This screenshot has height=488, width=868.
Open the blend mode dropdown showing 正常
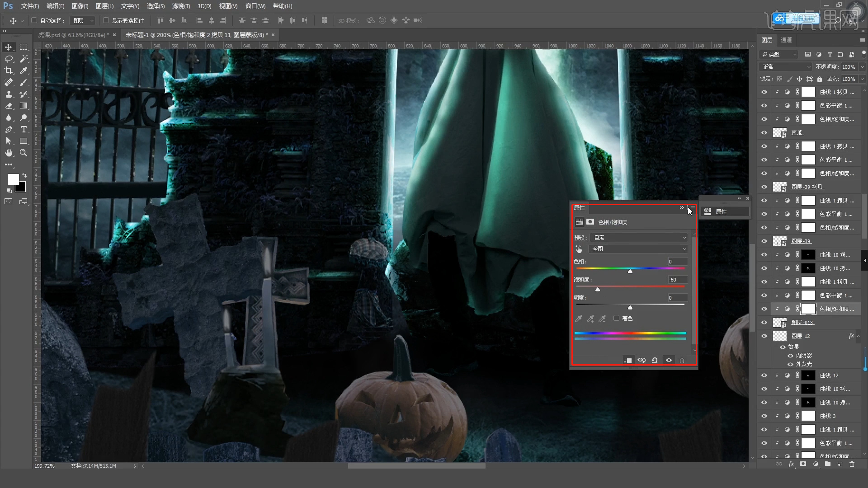[786, 66]
